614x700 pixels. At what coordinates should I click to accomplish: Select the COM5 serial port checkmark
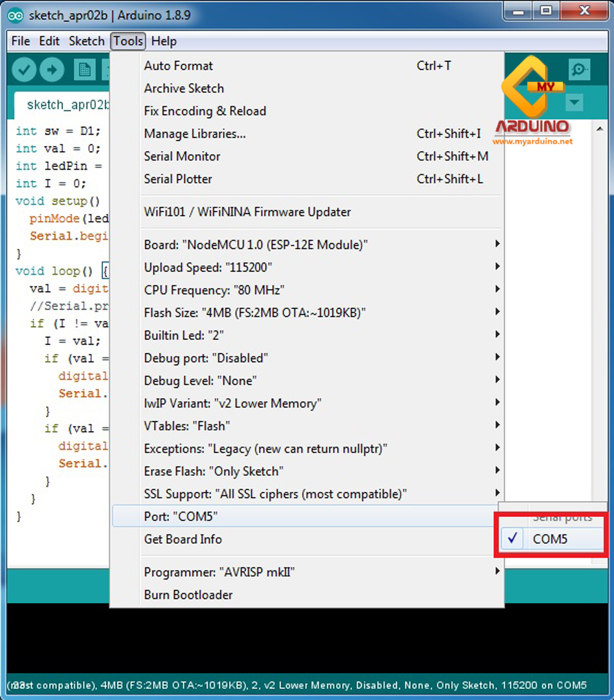point(512,539)
